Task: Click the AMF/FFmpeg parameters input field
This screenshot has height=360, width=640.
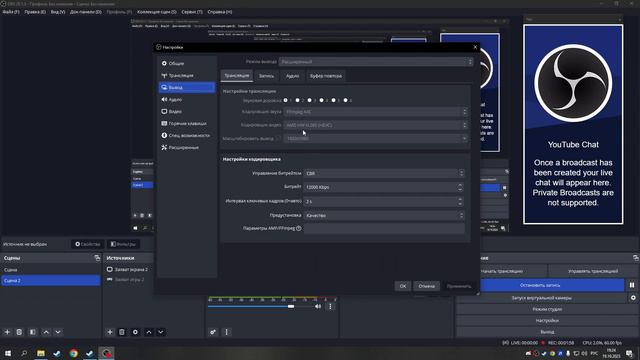Action: (384, 229)
